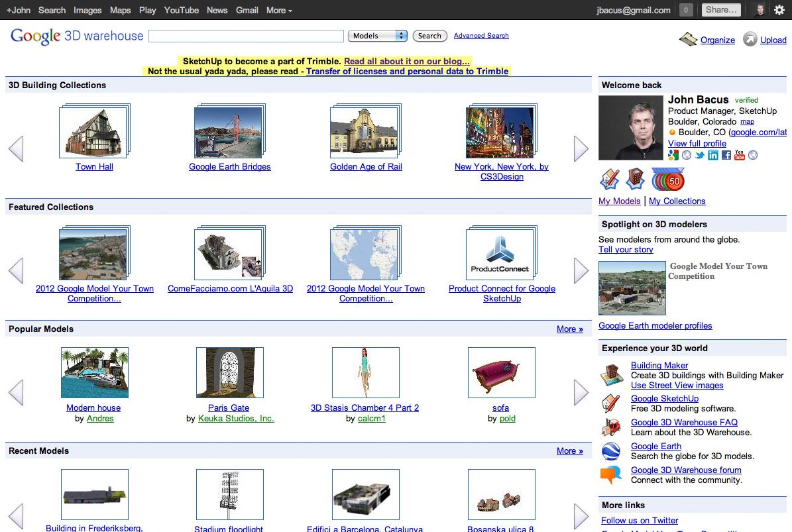Image resolution: width=792 pixels, height=532 pixels.
Task: Go back in Featured Collections with left arrow
Action: 16,270
